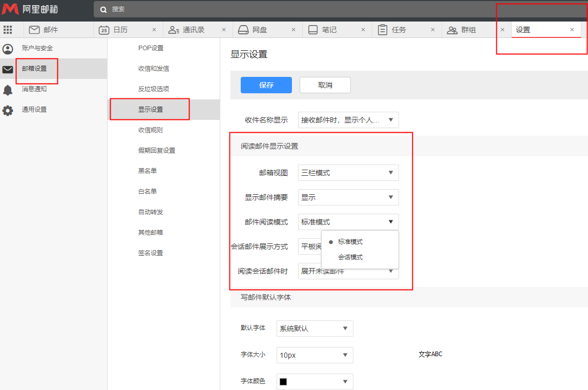Open the 群组 group icon
Screen dimensions: 588x390
452,30
